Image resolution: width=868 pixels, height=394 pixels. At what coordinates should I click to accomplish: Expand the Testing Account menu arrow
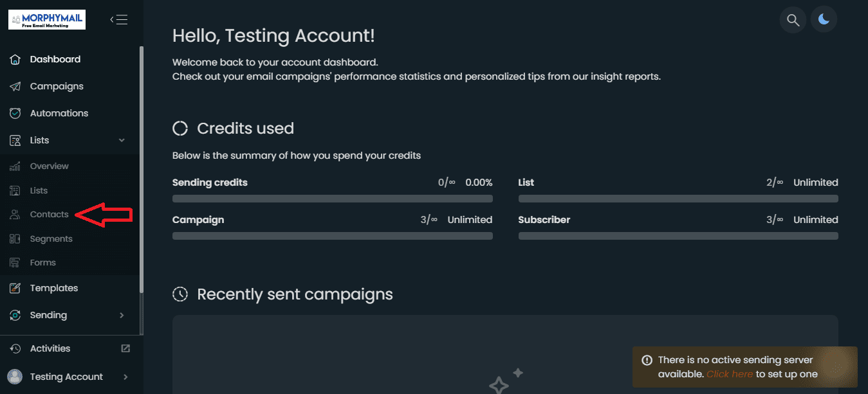tap(125, 377)
